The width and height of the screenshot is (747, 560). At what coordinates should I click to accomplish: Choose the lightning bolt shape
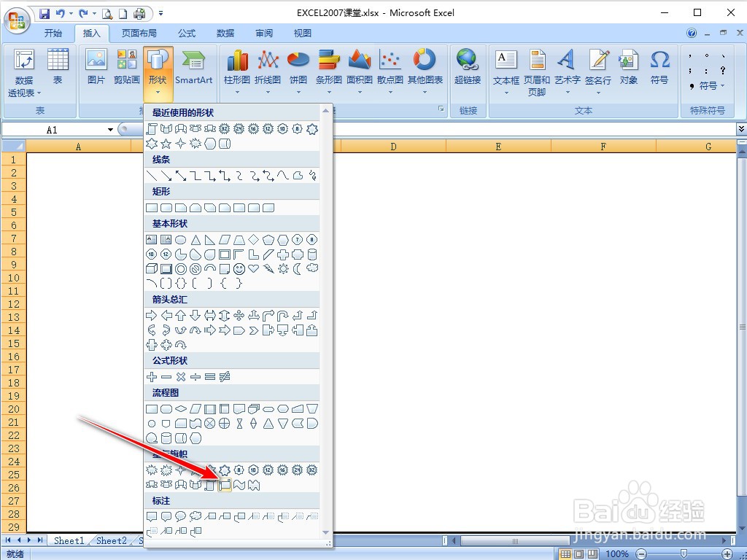[x=268, y=269]
